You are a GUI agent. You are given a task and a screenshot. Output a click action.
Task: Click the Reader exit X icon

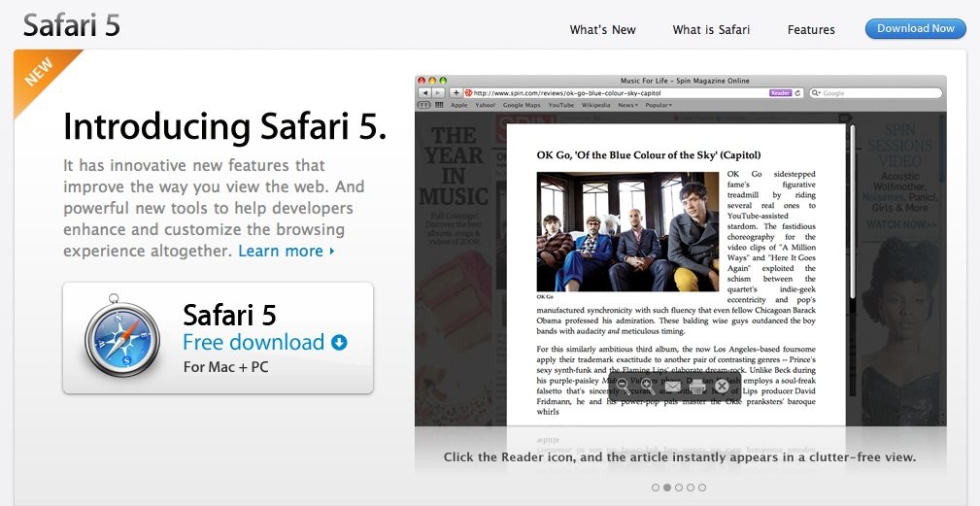[x=722, y=387]
